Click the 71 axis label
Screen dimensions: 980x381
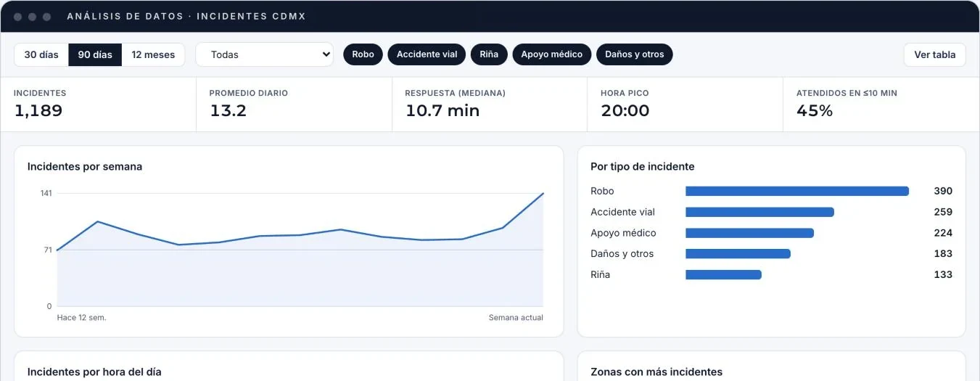[48, 250]
